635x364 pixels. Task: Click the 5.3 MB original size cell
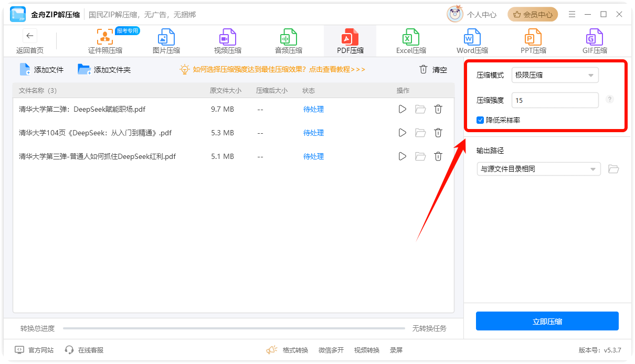point(222,133)
